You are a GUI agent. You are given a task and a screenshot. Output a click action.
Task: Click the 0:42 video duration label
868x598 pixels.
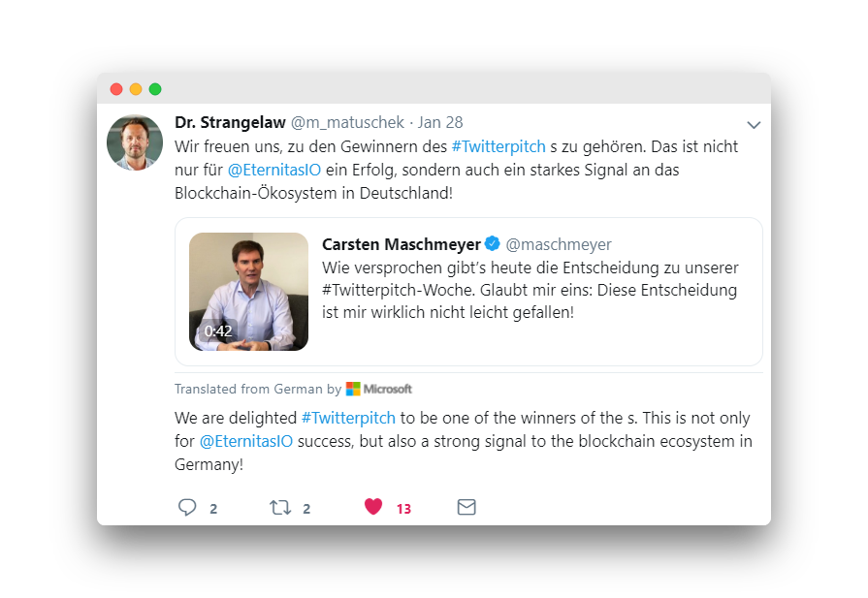(x=217, y=330)
